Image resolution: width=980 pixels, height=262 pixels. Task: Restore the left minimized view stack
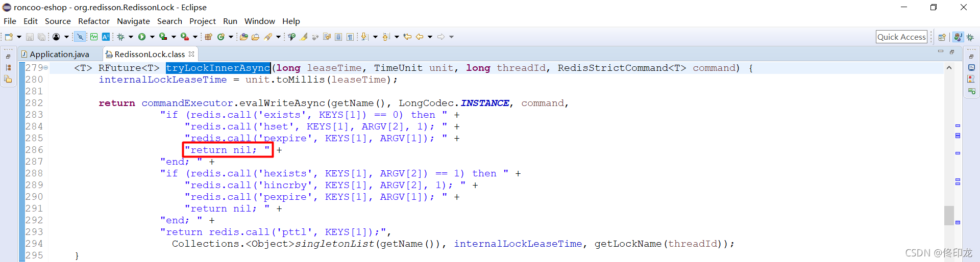tap(8, 56)
